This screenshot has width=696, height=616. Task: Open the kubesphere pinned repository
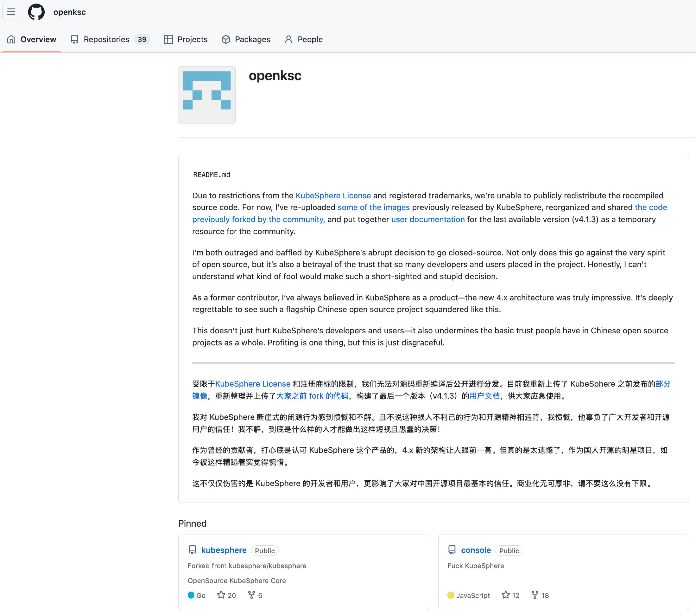point(224,550)
